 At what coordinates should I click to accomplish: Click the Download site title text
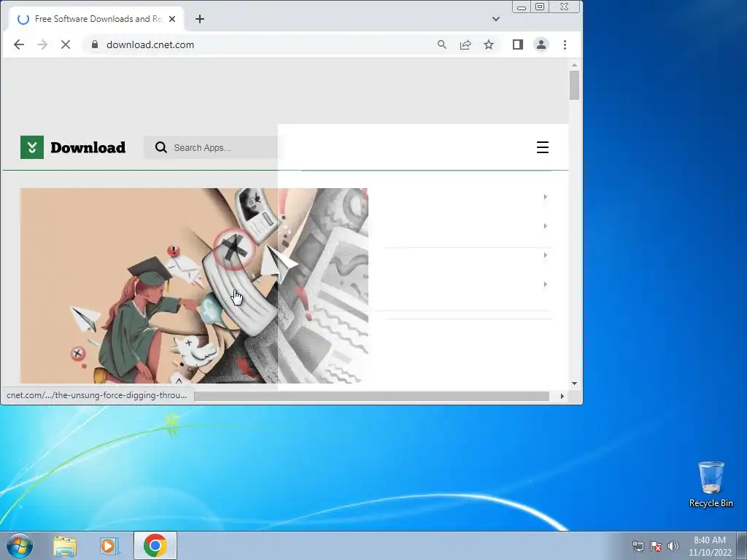[88, 147]
